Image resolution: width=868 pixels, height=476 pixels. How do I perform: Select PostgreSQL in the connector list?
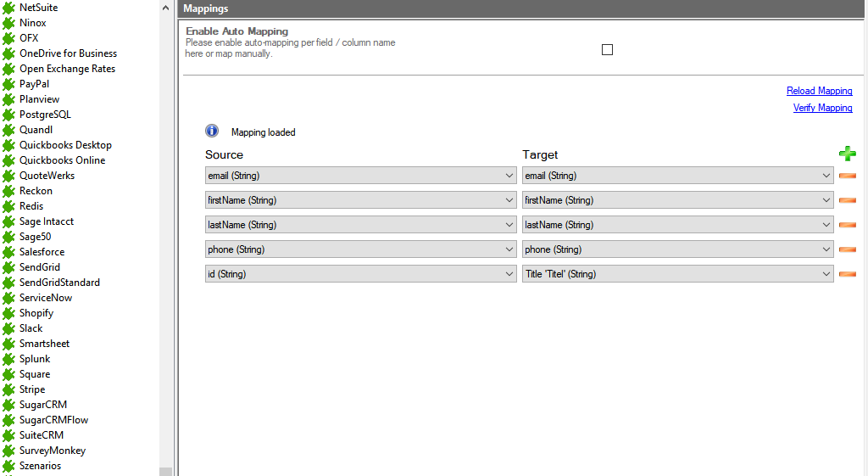point(45,115)
